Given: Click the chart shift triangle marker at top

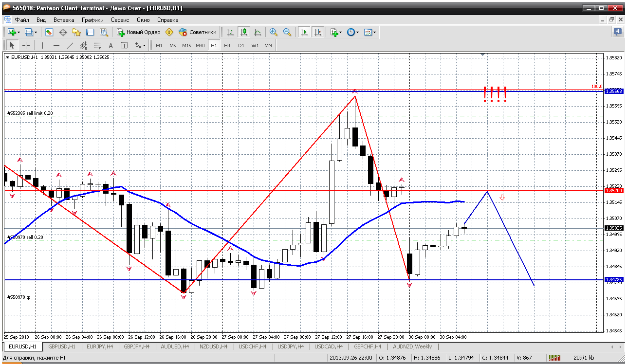Looking at the screenshot, I should [x=483, y=55].
